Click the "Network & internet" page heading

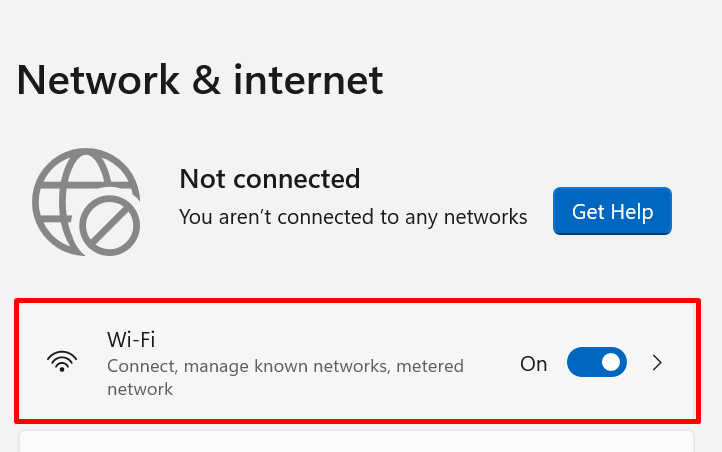pyautogui.click(x=200, y=80)
